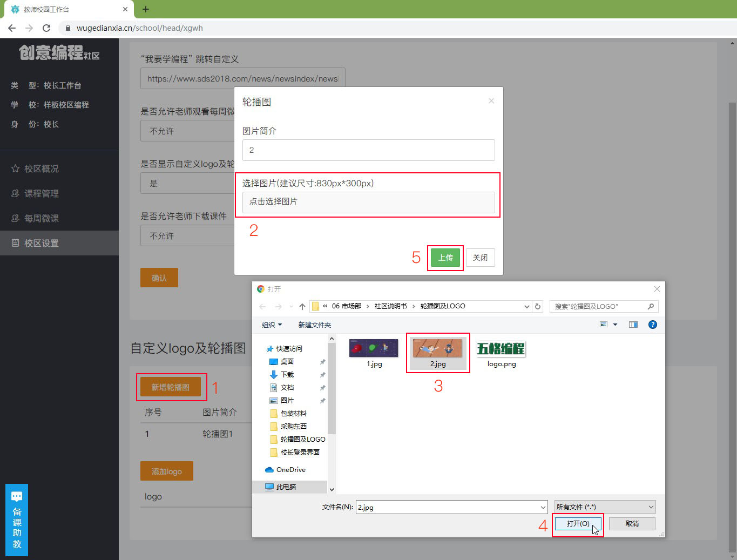Image resolution: width=737 pixels, height=560 pixels.
Task: Click 新建文件夹 in the file dialog
Action: click(x=315, y=325)
